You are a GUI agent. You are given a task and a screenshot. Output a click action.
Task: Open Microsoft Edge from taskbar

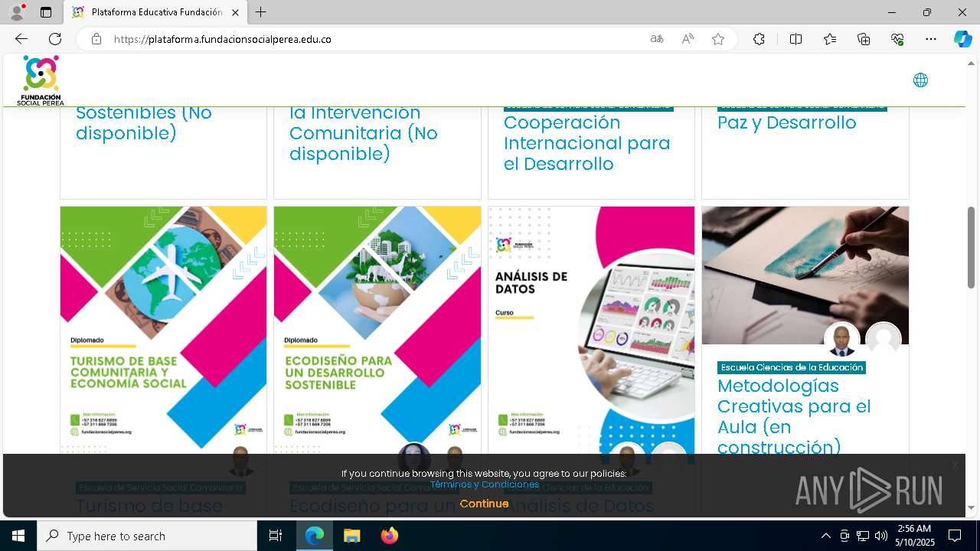[315, 536]
